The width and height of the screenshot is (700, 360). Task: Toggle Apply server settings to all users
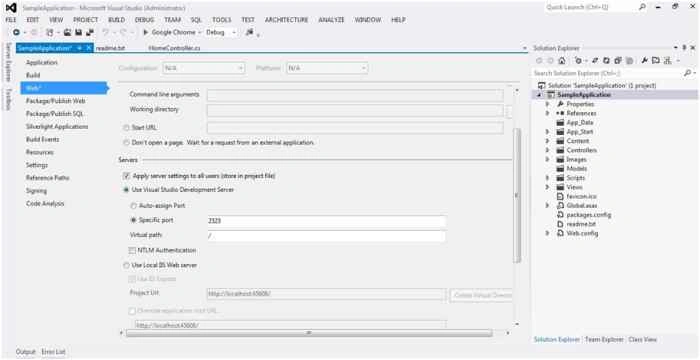126,176
